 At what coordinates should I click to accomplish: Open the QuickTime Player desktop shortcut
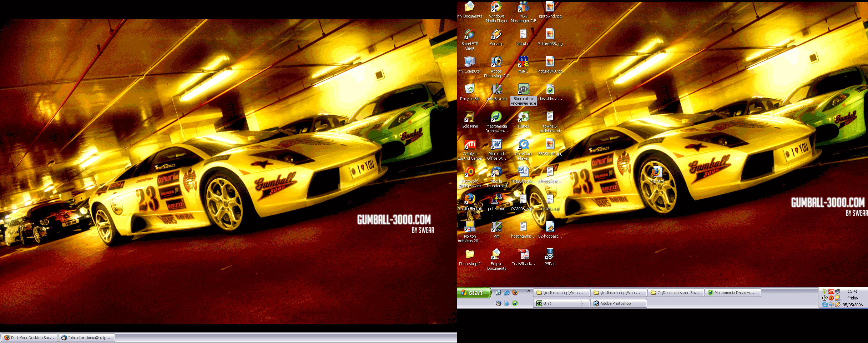[x=523, y=149]
